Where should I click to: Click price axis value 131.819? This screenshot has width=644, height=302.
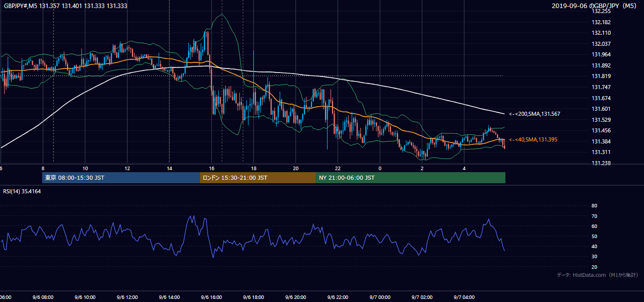coord(601,76)
